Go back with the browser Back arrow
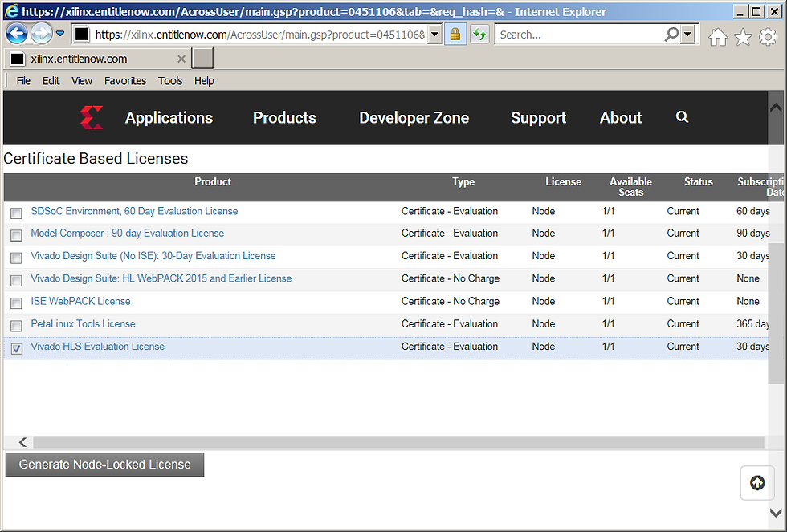The image size is (787, 532). point(17,34)
